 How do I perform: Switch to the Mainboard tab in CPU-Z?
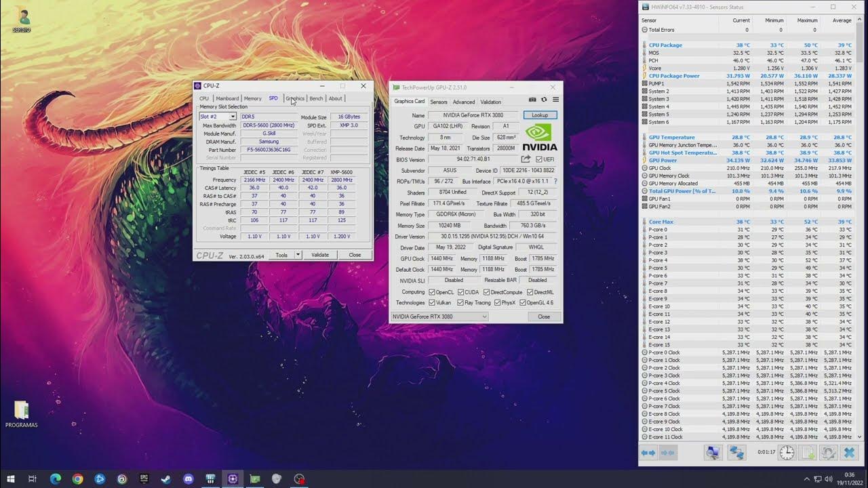tap(227, 98)
